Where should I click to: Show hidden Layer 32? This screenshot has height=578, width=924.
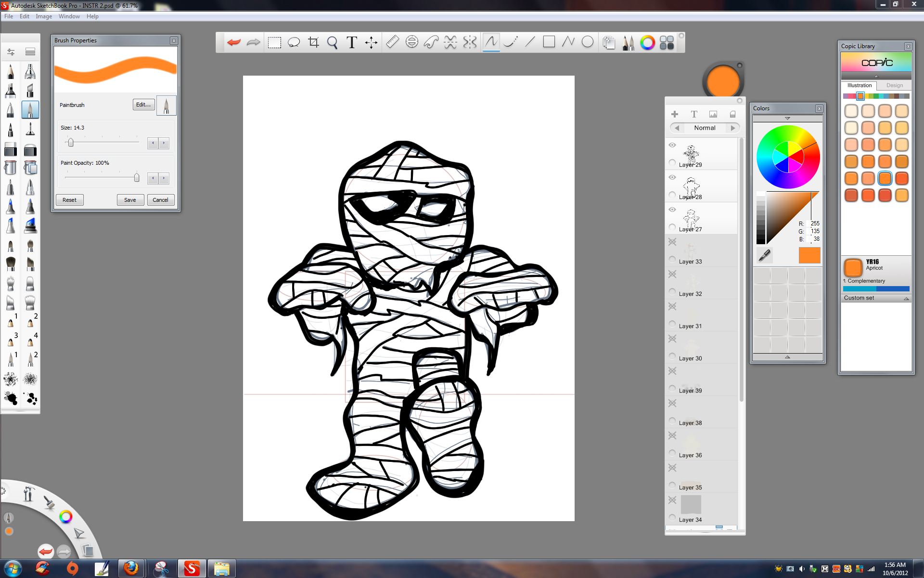[x=672, y=274]
